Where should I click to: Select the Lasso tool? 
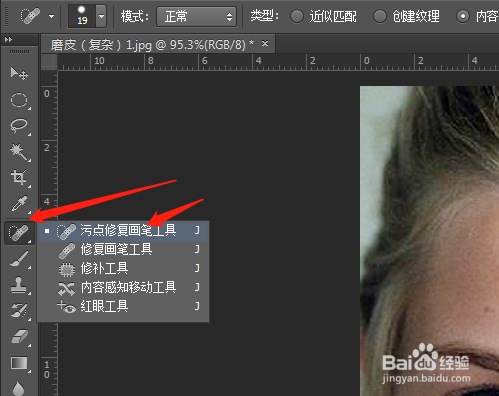[19, 126]
